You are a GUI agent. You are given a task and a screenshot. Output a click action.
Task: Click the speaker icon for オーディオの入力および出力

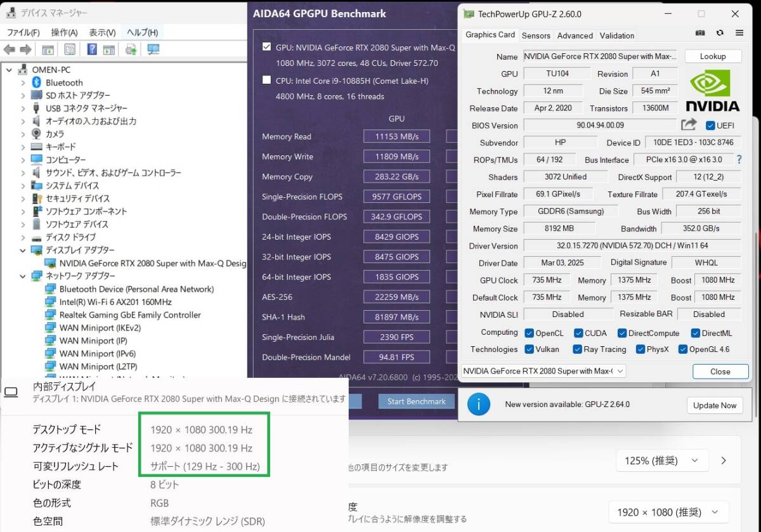[37, 121]
